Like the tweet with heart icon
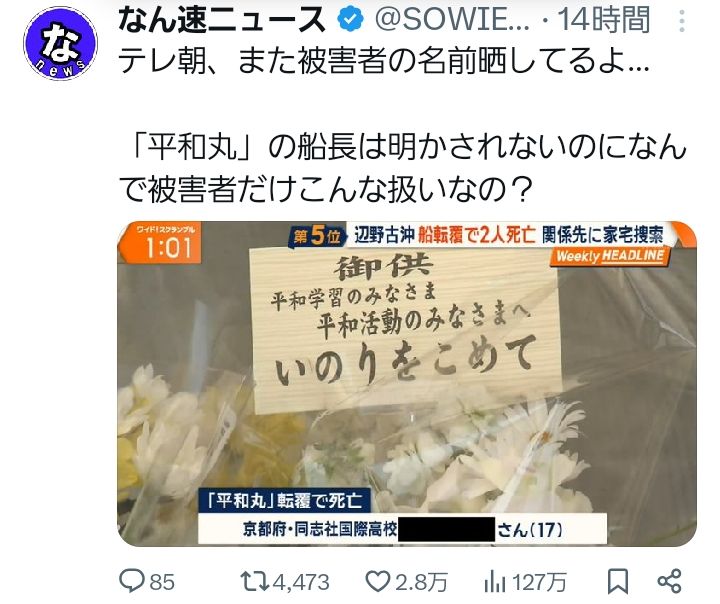 tap(377, 581)
